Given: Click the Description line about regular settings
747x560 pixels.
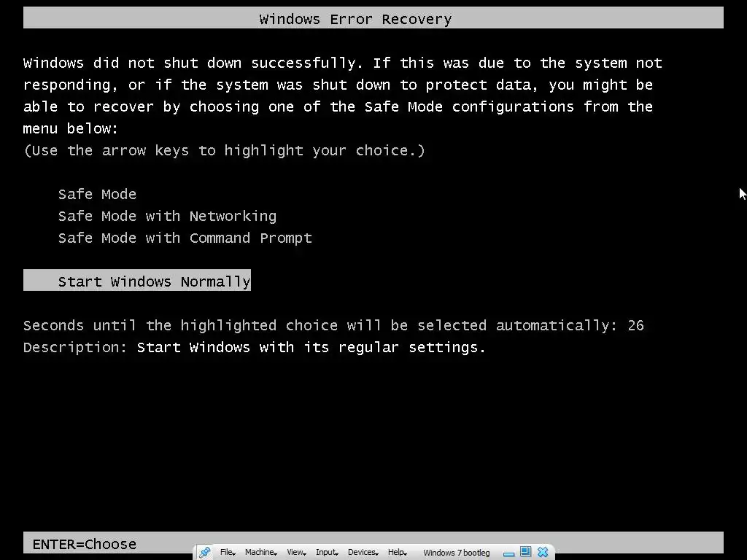Looking at the screenshot, I should 255,348.
